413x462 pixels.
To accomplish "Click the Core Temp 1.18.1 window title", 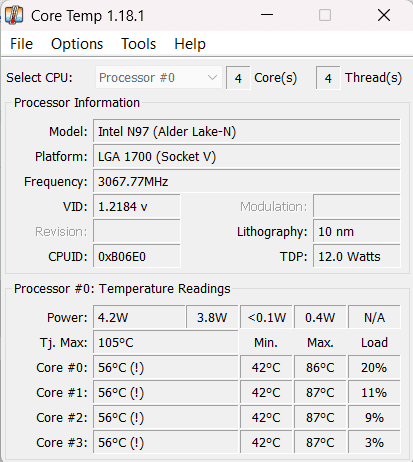I will (88, 16).
